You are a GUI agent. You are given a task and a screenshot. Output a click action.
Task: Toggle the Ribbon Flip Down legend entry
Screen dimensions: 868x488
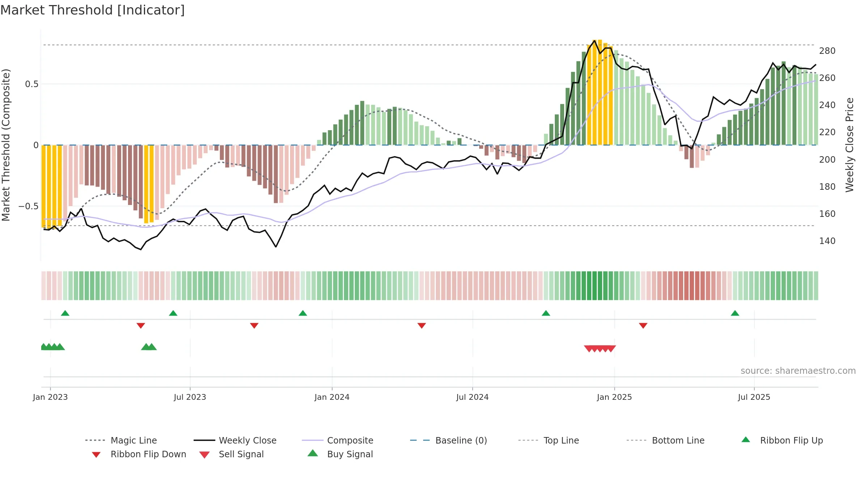139,454
